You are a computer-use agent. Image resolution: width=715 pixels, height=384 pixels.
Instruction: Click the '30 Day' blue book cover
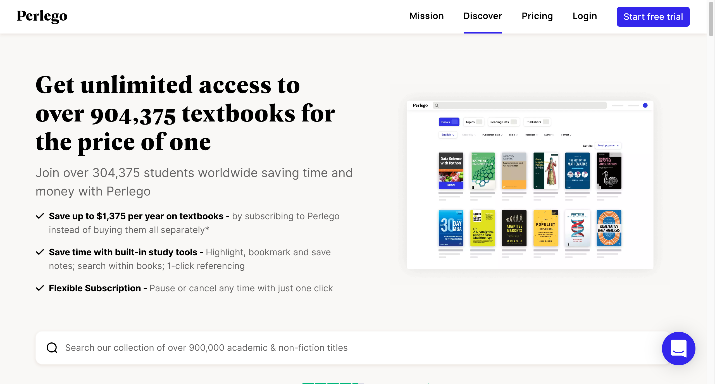click(451, 228)
